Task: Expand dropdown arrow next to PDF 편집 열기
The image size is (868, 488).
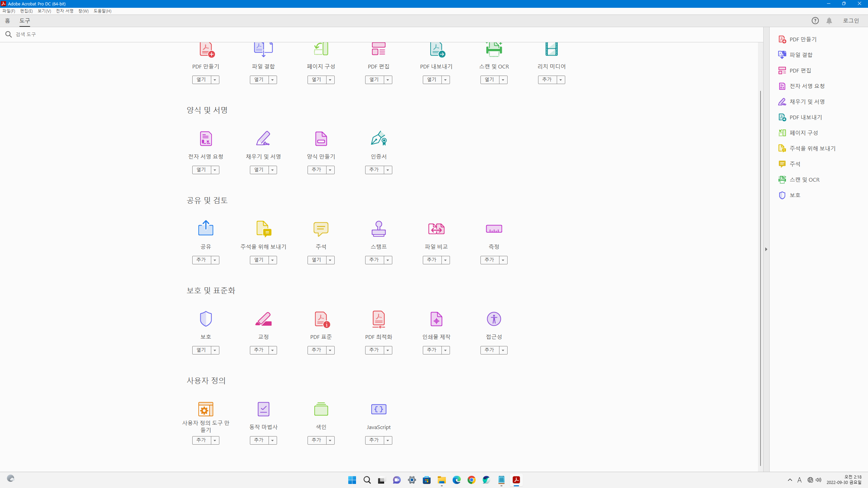Action: (388, 80)
